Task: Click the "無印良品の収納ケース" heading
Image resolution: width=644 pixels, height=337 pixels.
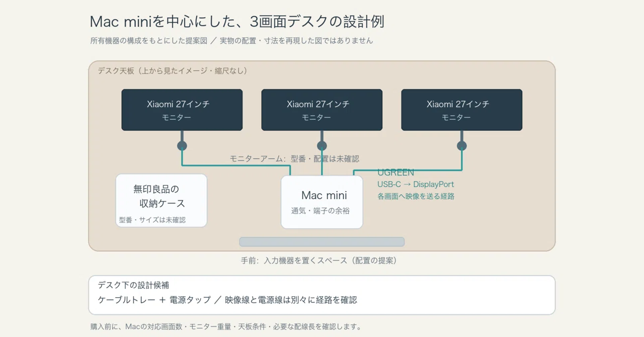Action: (159, 196)
